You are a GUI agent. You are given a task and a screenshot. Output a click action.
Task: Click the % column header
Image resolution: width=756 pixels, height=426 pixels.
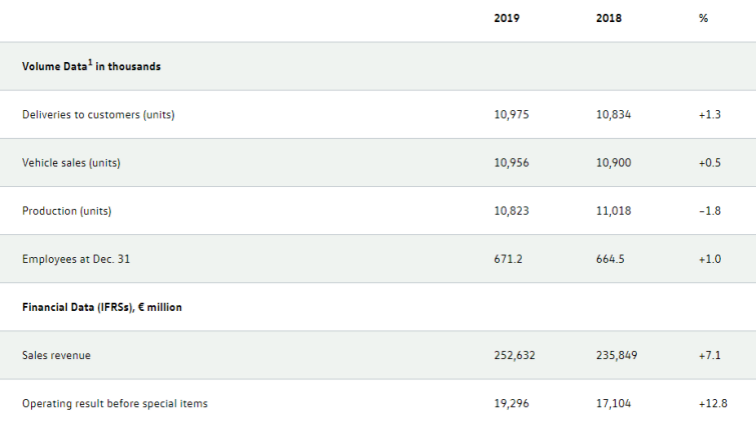(704, 18)
